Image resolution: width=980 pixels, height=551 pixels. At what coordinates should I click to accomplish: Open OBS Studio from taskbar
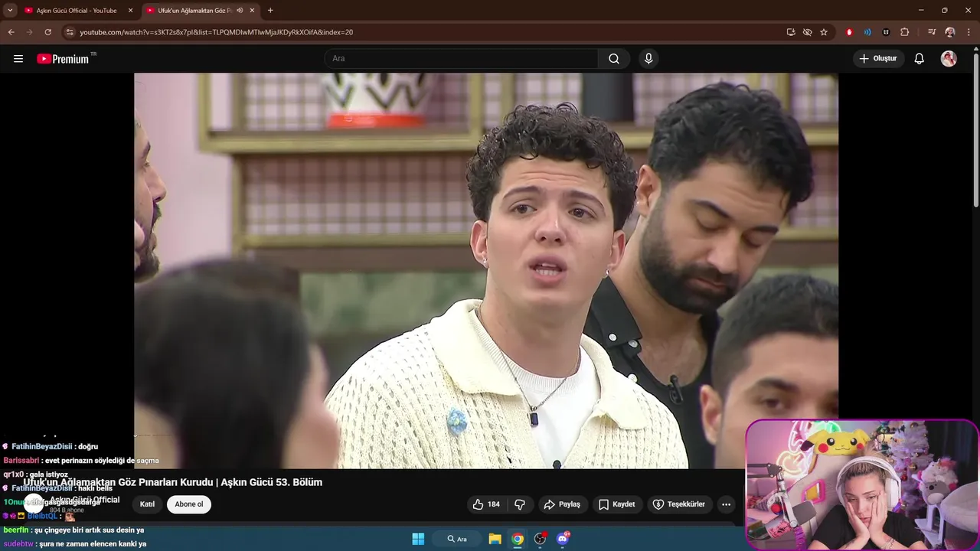tap(540, 539)
